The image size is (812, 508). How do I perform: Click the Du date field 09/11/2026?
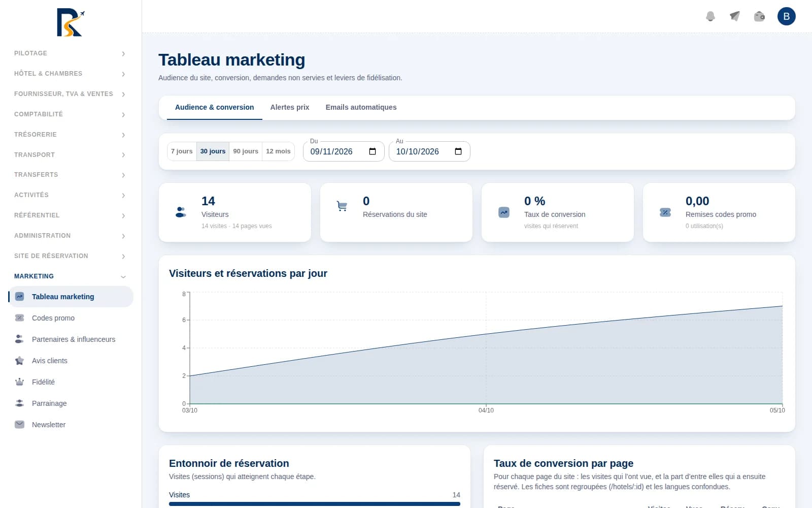click(x=344, y=151)
